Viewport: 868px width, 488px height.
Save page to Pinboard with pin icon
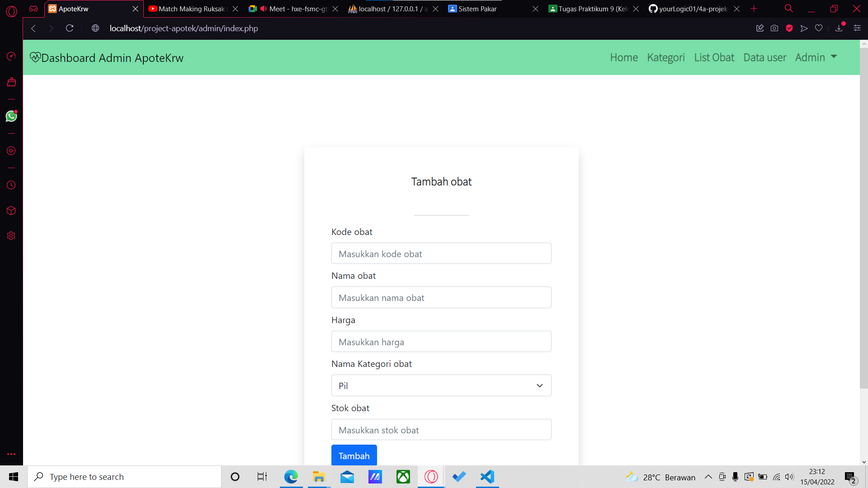[x=760, y=28]
